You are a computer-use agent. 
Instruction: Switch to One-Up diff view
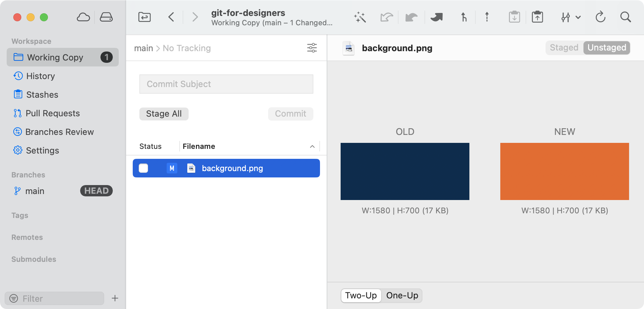402,295
